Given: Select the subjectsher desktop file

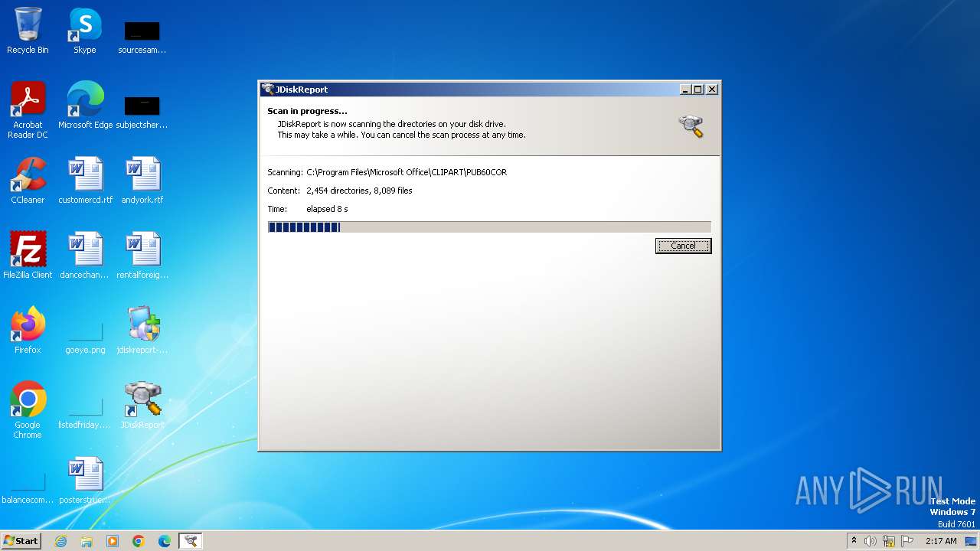Looking at the screenshot, I should [x=142, y=112].
